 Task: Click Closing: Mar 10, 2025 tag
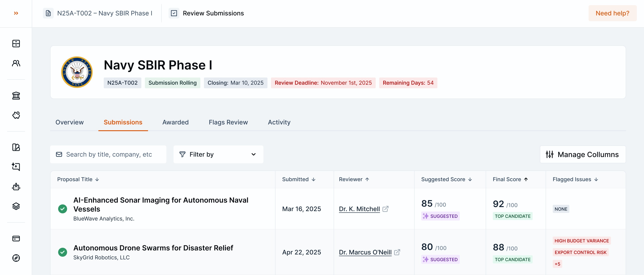coord(235,83)
